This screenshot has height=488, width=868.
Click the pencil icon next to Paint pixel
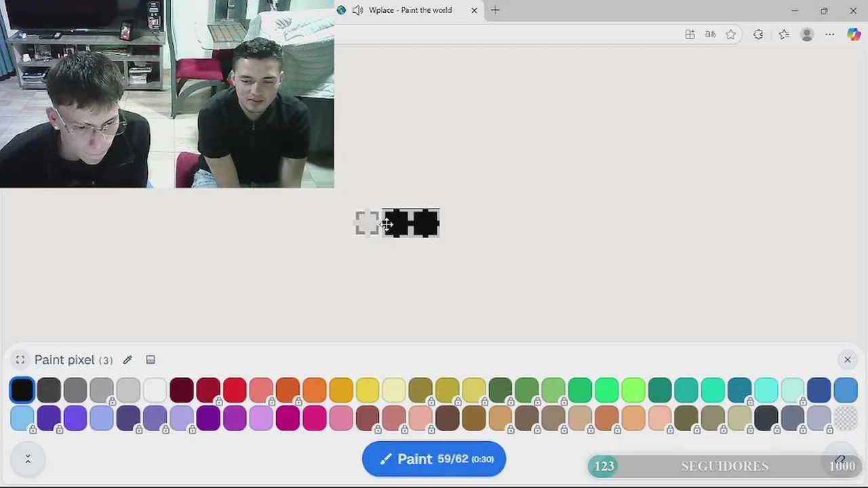coord(127,360)
